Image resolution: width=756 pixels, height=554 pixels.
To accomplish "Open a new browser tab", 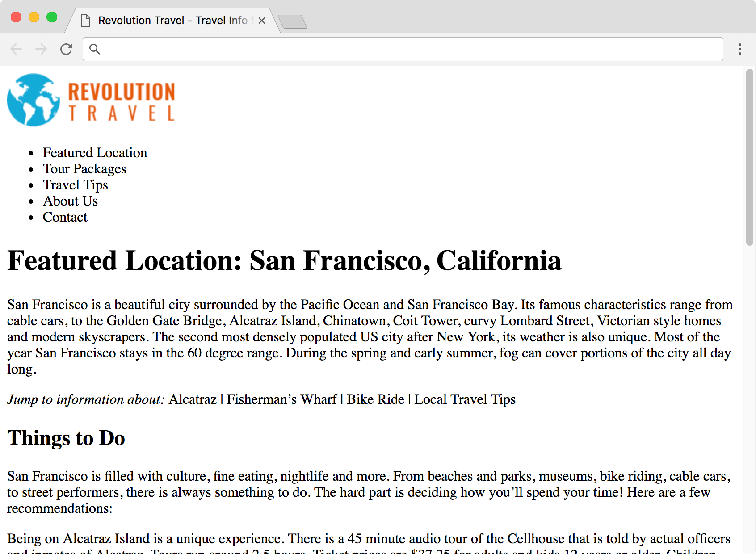I will tap(292, 21).
